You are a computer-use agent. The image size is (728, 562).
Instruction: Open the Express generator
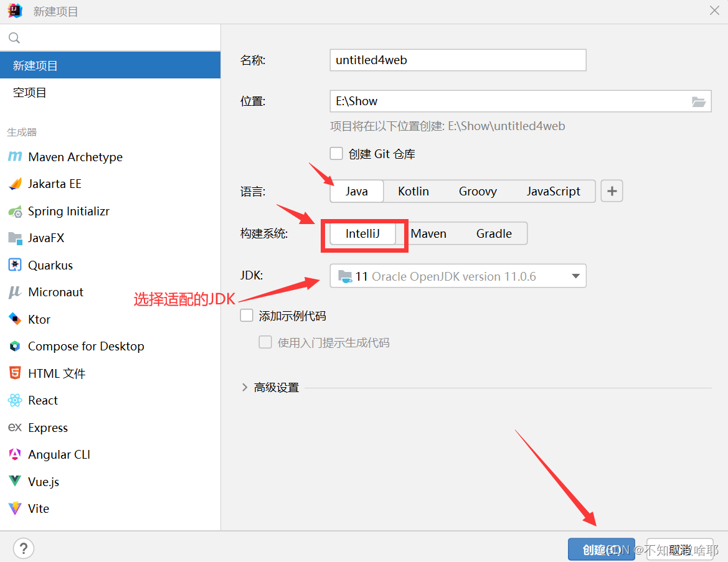(110, 427)
